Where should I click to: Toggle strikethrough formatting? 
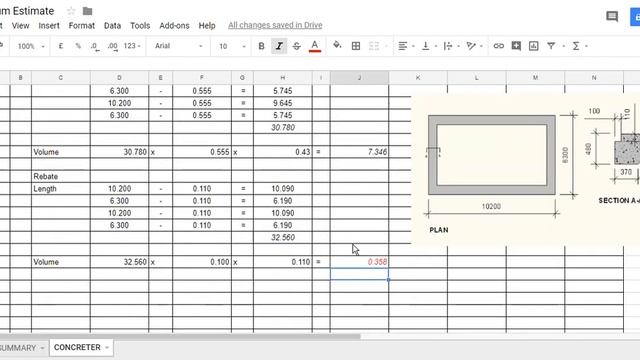coord(297,46)
